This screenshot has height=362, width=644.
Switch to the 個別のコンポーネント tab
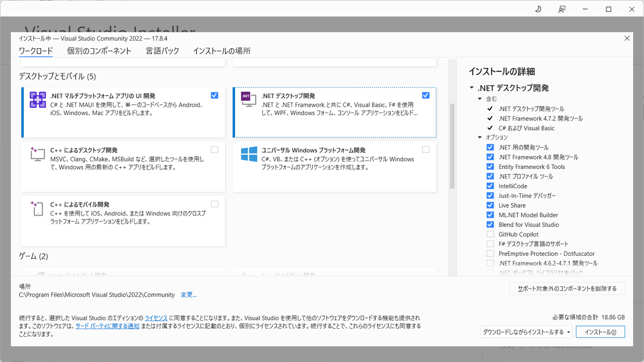tap(99, 51)
